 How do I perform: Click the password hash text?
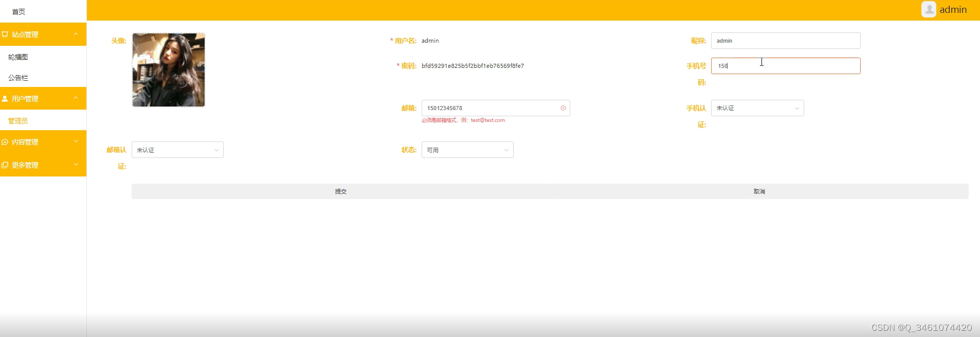pos(473,66)
